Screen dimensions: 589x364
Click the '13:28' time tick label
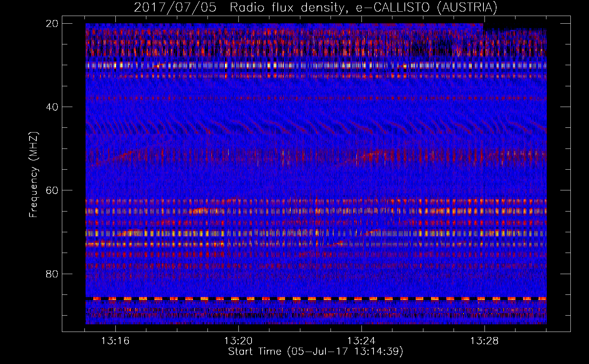coord(485,341)
